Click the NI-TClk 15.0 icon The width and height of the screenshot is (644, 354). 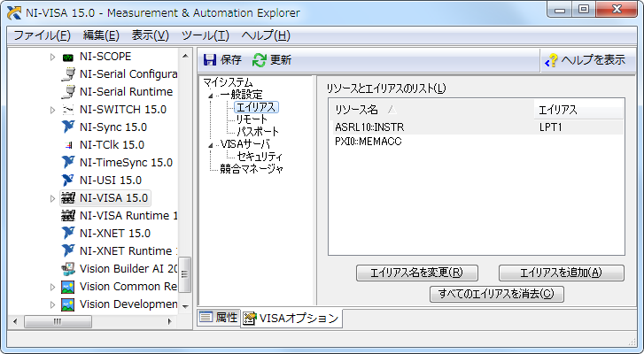(x=68, y=145)
